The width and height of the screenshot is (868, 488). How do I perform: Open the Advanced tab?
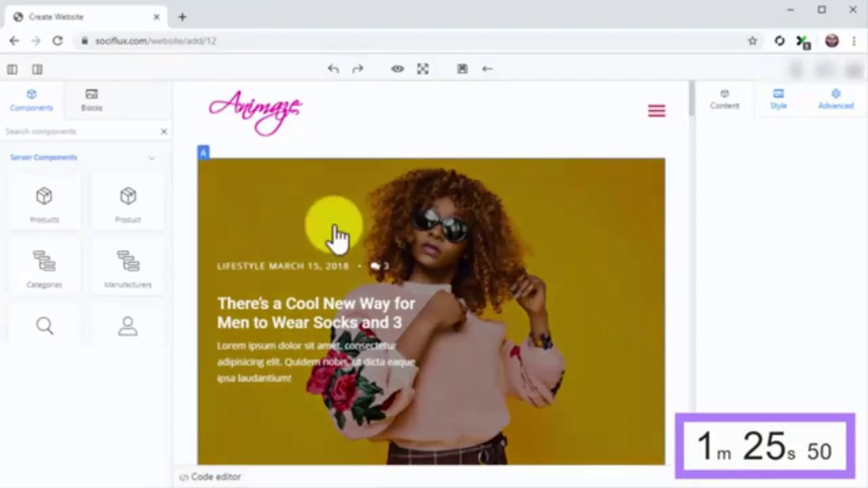[835, 99]
